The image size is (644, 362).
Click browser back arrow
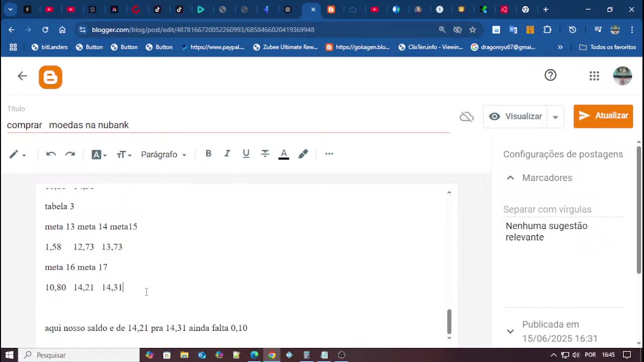pyautogui.click(x=12, y=30)
